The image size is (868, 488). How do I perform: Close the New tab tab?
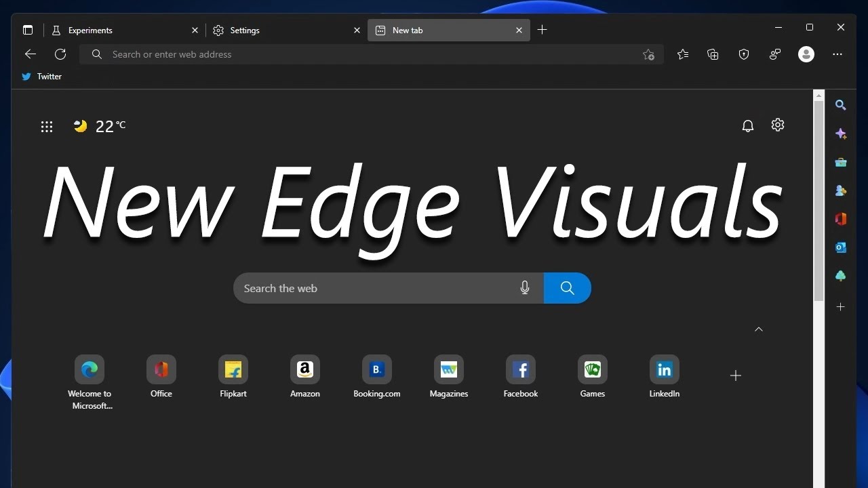[x=519, y=30]
